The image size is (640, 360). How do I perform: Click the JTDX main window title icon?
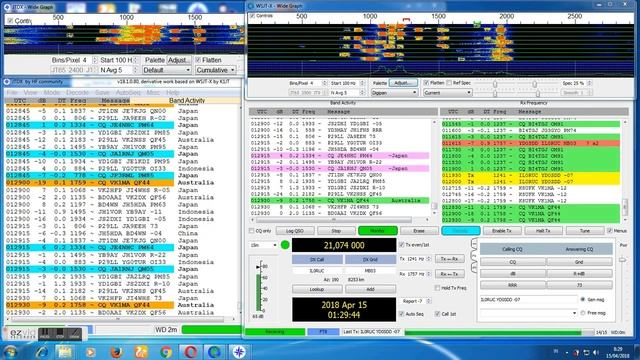pos(7,82)
